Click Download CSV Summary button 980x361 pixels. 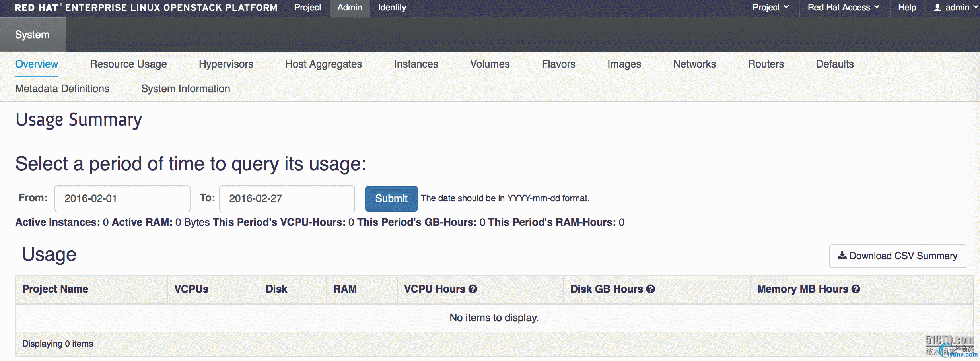898,256
